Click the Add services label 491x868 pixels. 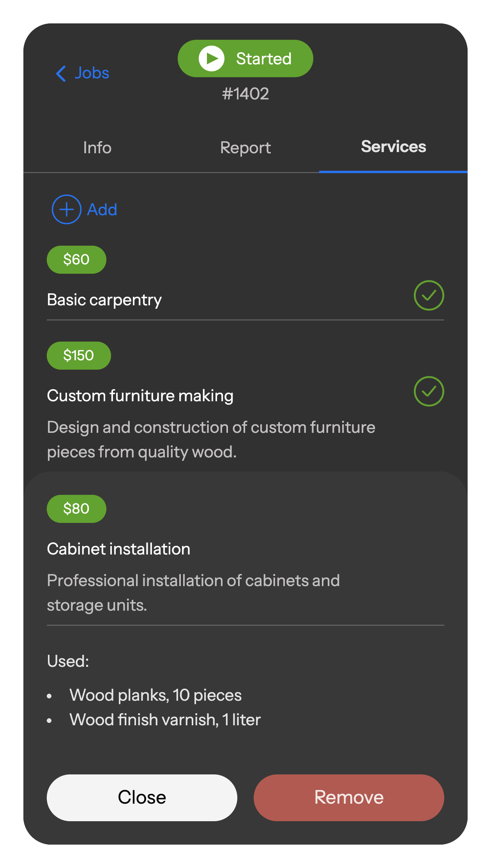[x=102, y=210]
